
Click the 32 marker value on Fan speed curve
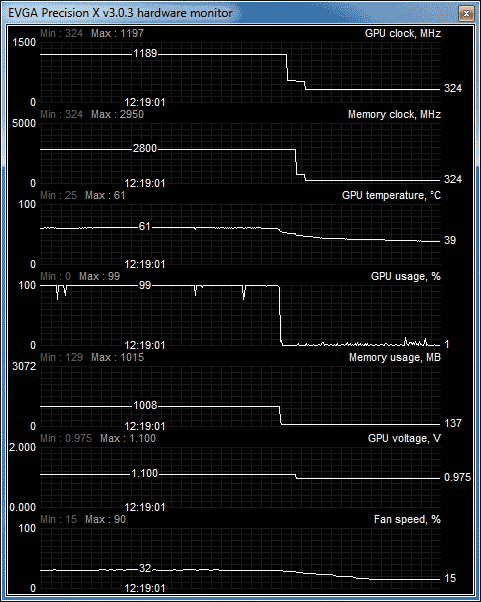coord(145,568)
